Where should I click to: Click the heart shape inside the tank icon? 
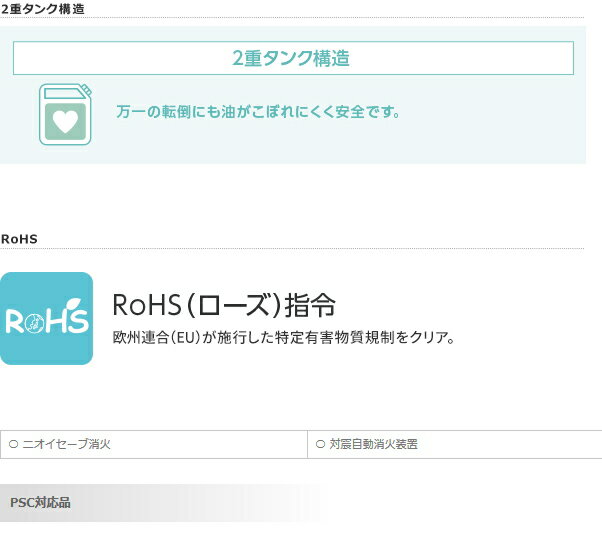(65, 123)
